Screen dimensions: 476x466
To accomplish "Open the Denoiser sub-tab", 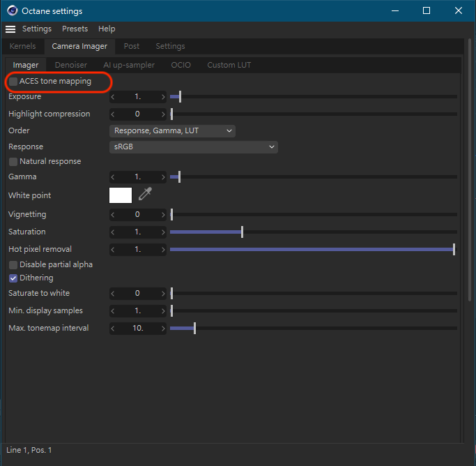I will tap(70, 65).
